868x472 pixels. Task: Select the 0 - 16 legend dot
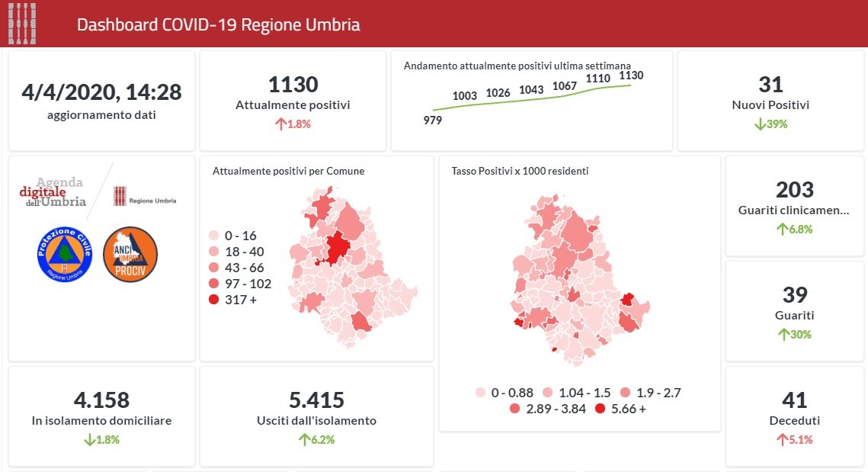point(214,236)
